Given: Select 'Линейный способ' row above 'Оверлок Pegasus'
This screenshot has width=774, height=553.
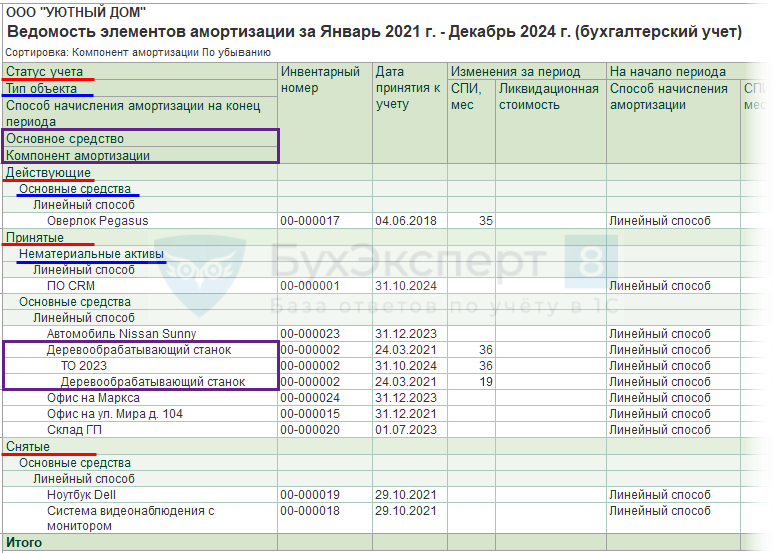Looking at the screenshot, I should (x=140, y=204).
